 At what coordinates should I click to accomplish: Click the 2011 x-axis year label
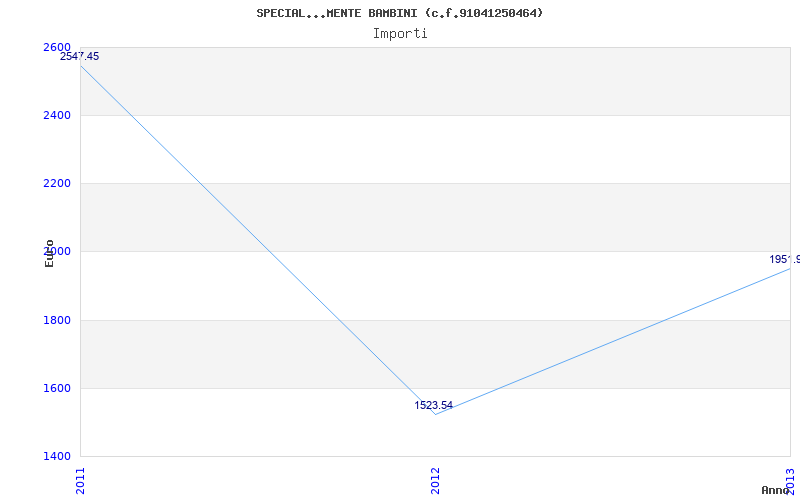click(81, 480)
